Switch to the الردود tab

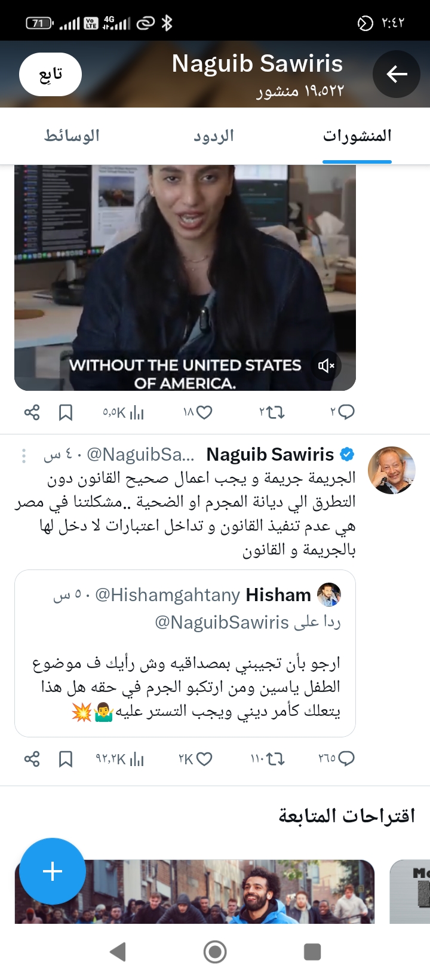[214, 136]
